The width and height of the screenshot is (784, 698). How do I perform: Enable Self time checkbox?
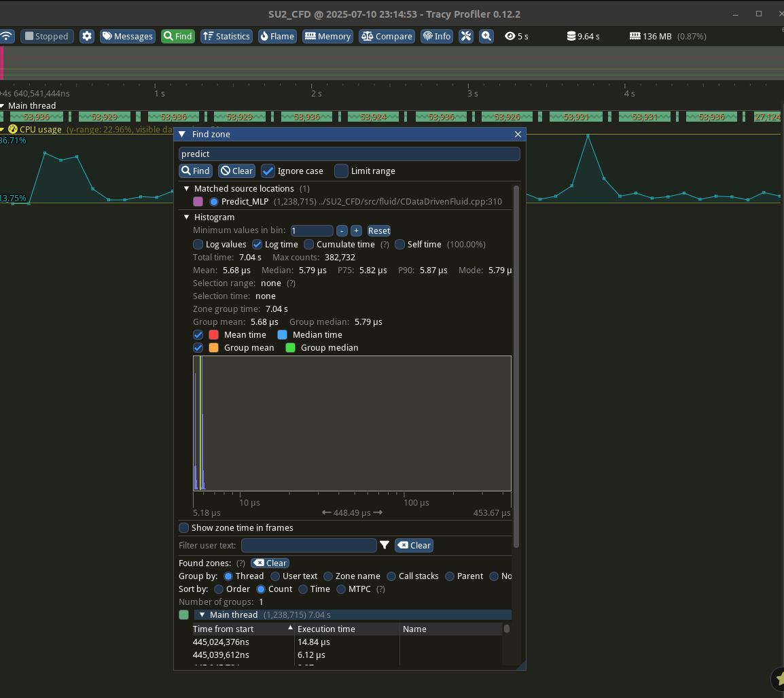tap(399, 244)
